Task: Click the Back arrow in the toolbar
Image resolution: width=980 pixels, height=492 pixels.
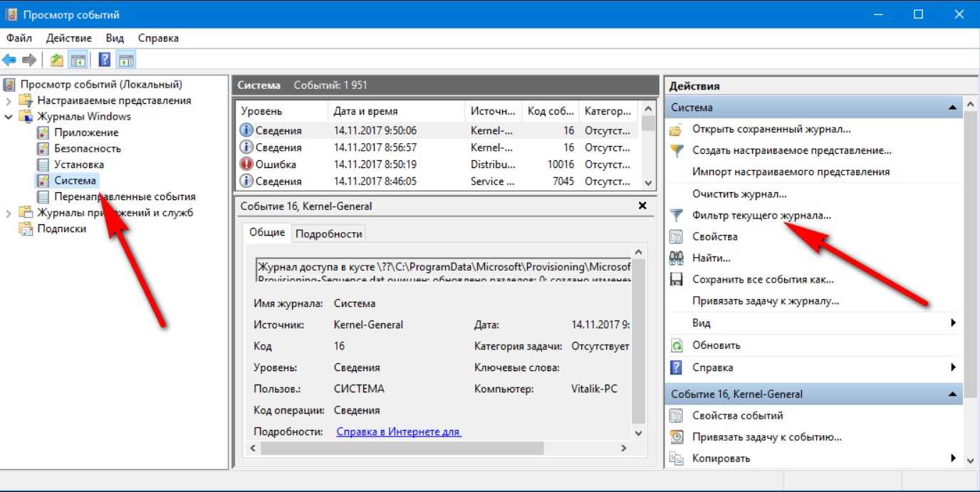Action: tap(9, 60)
